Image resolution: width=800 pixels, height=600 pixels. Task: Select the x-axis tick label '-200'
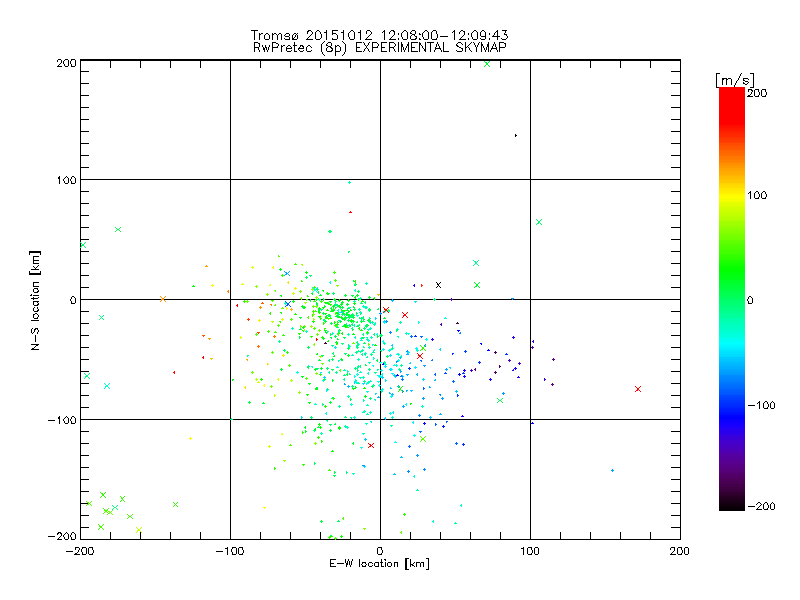80,551
